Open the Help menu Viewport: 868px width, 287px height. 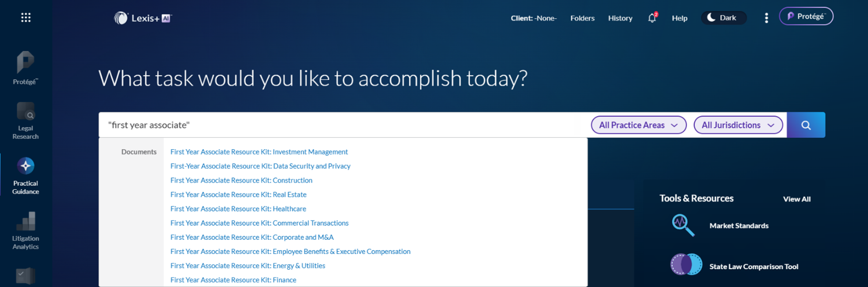[x=680, y=18]
